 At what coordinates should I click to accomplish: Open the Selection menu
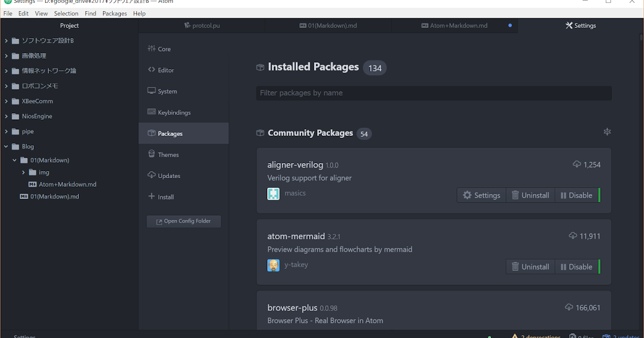66,13
